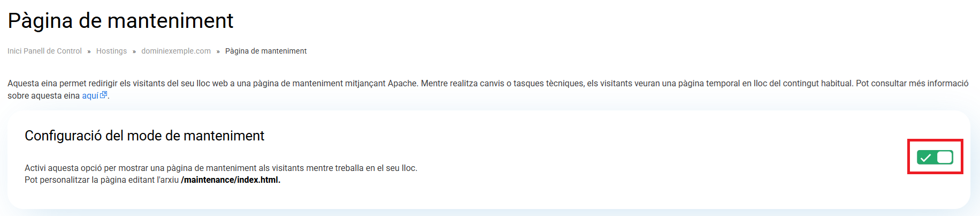Click the separator arrow after Inici Panell de Control
This screenshot has width=980, height=216.
(89, 51)
